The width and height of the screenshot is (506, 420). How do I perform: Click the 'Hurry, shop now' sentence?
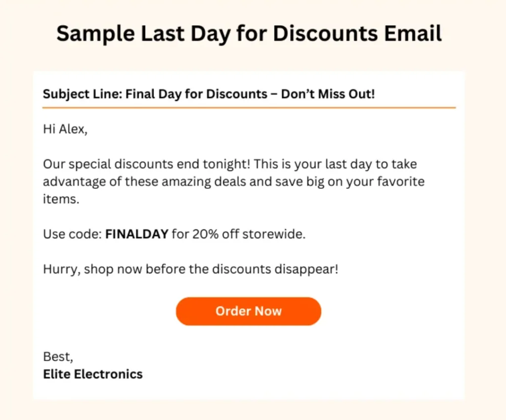click(191, 269)
